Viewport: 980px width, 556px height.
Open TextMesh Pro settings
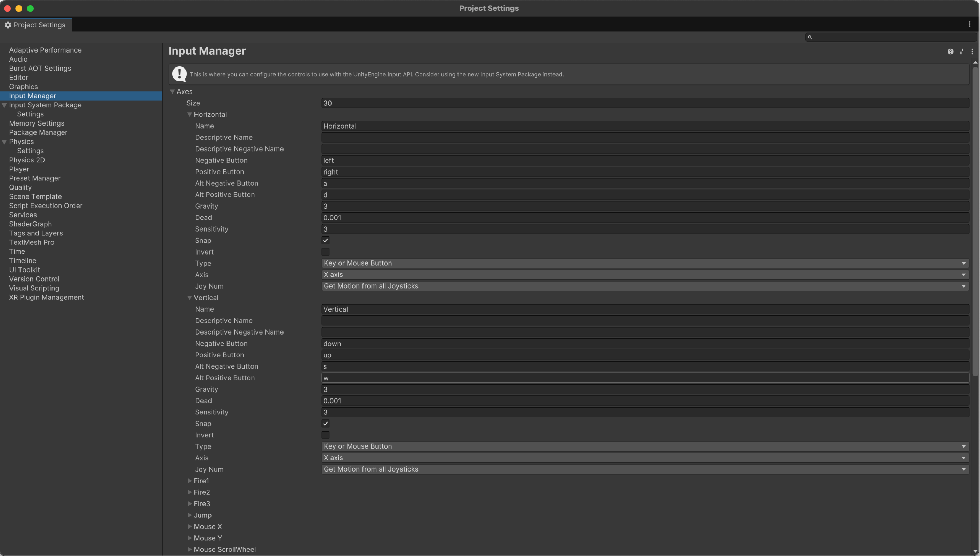coord(32,242)
